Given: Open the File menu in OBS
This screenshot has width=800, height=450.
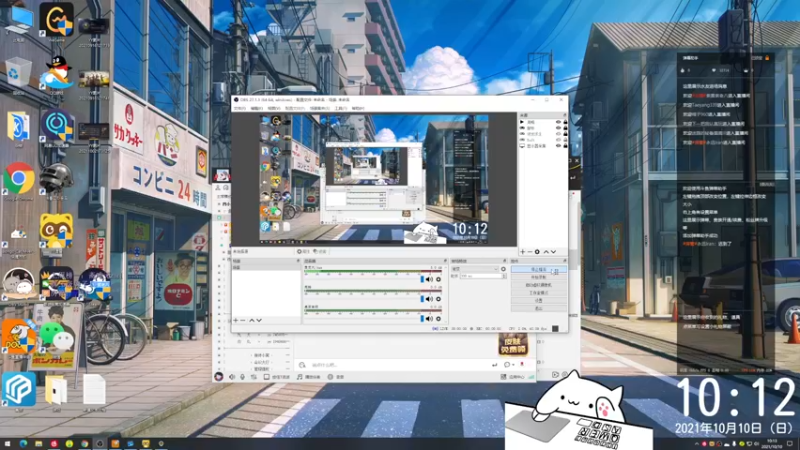Looking at the screenshot, I should pos(240,109).
